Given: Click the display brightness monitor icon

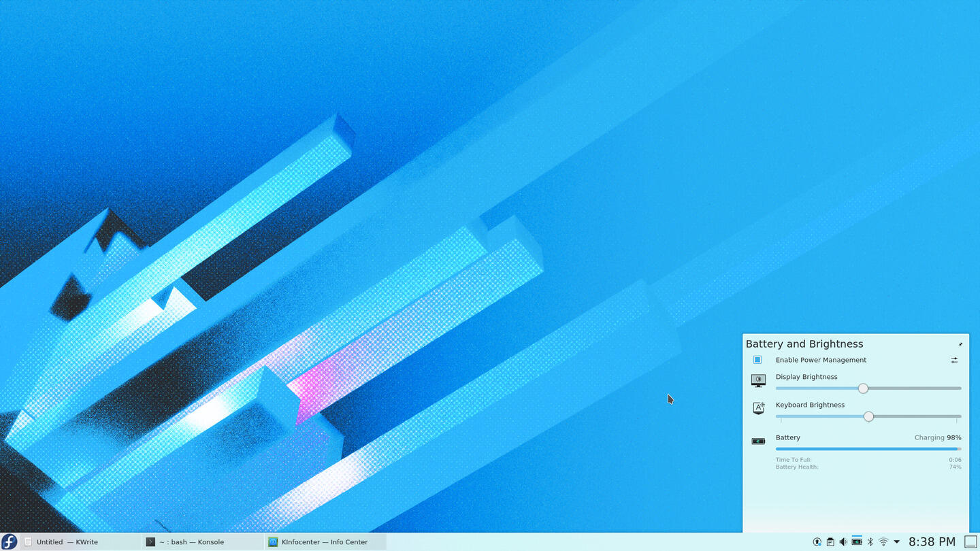Looking at the screenshot, I should click(x=758, y=380).
